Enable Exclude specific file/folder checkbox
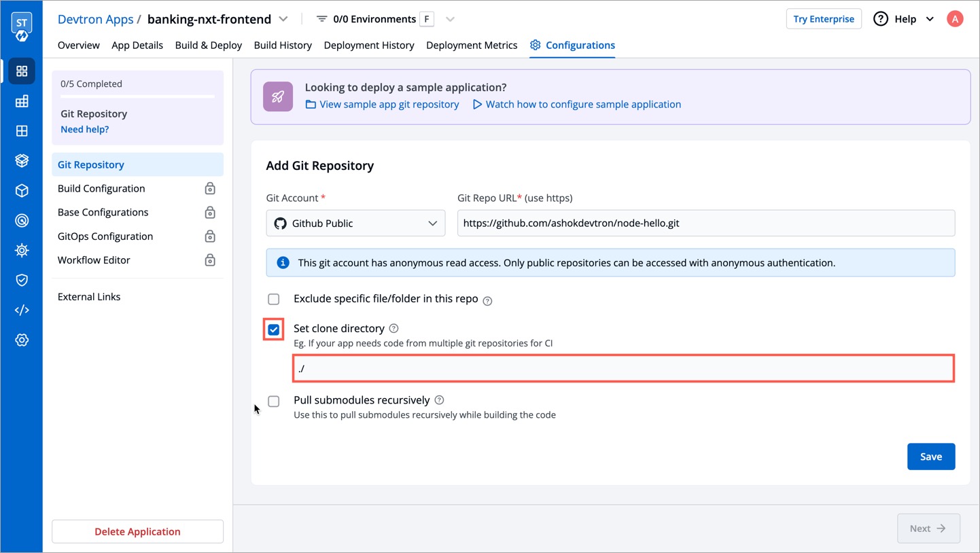The width and height of the screenshot is (980, 553). (274, 300)
